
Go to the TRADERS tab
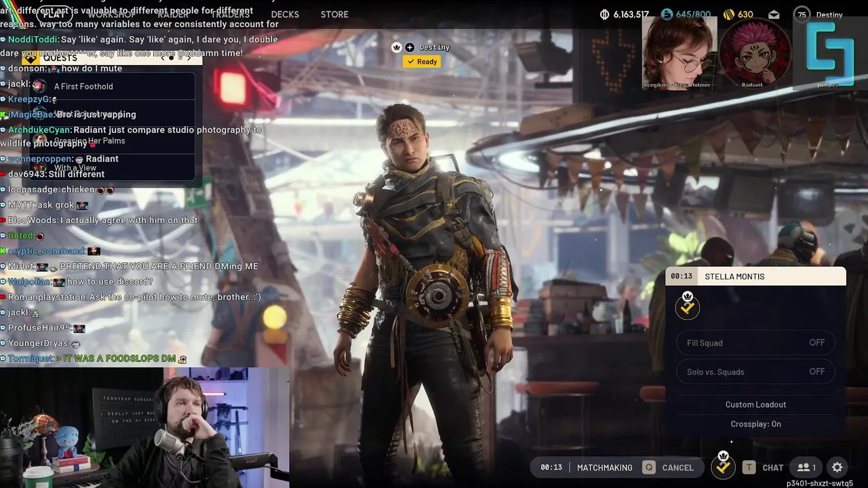pos(231,14)
